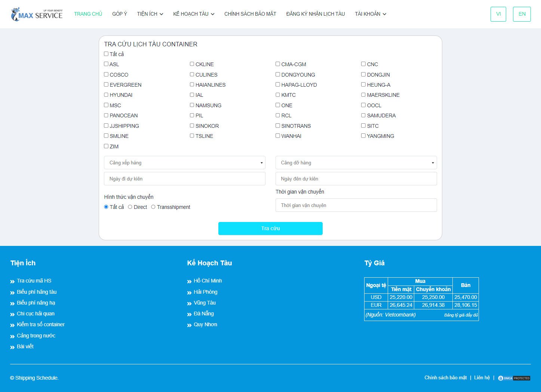This screenshot has width=541, height=392.
Task: Click the Max Service logo
Action: pos(36,14)
